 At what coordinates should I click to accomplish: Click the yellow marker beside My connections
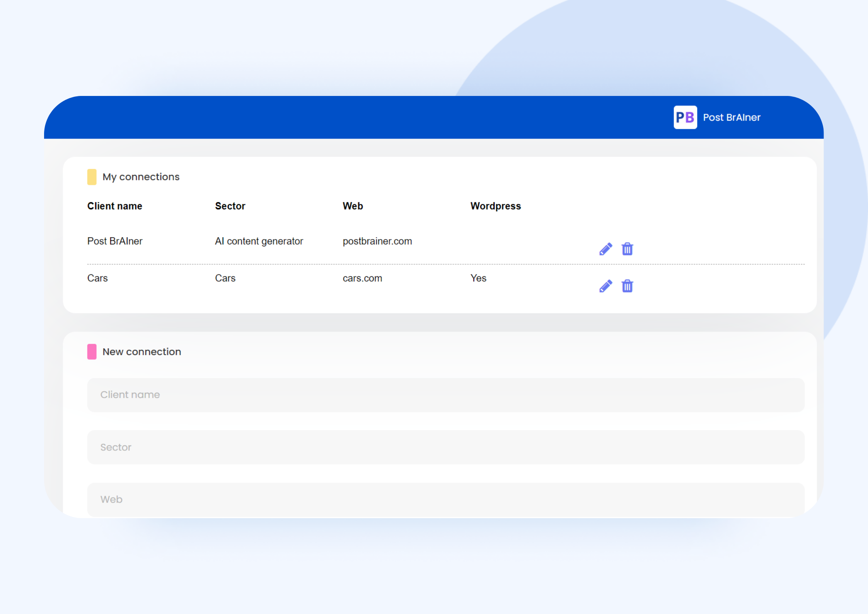[92, 177]
